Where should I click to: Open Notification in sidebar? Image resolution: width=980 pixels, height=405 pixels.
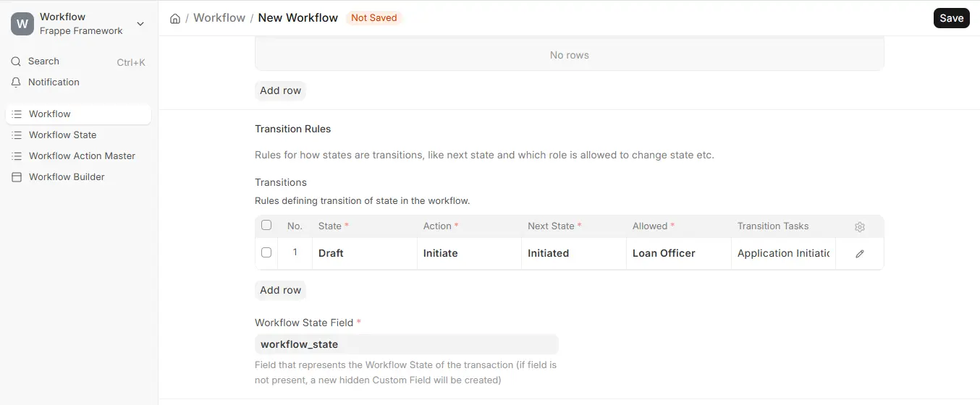tap(78, 82)
